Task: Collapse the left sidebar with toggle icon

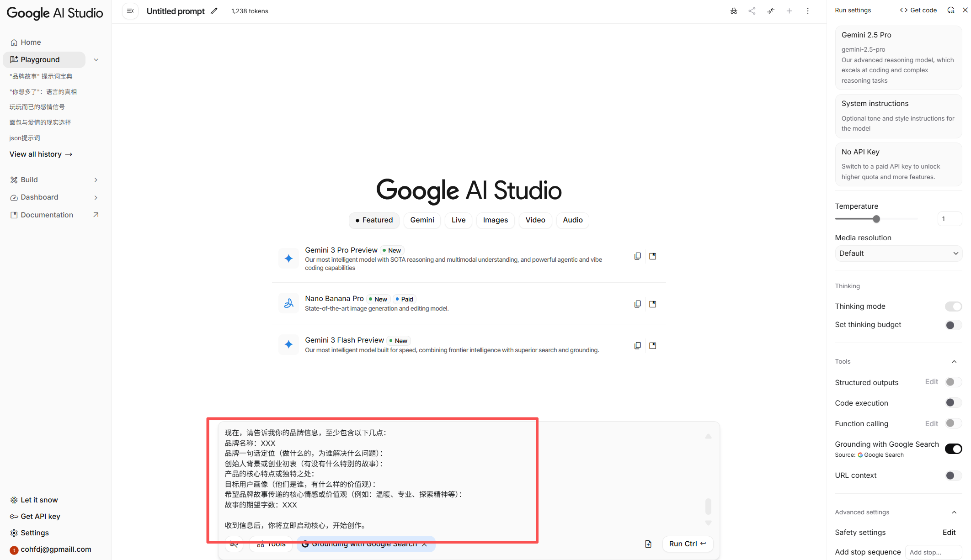Action: pos(130,11)
